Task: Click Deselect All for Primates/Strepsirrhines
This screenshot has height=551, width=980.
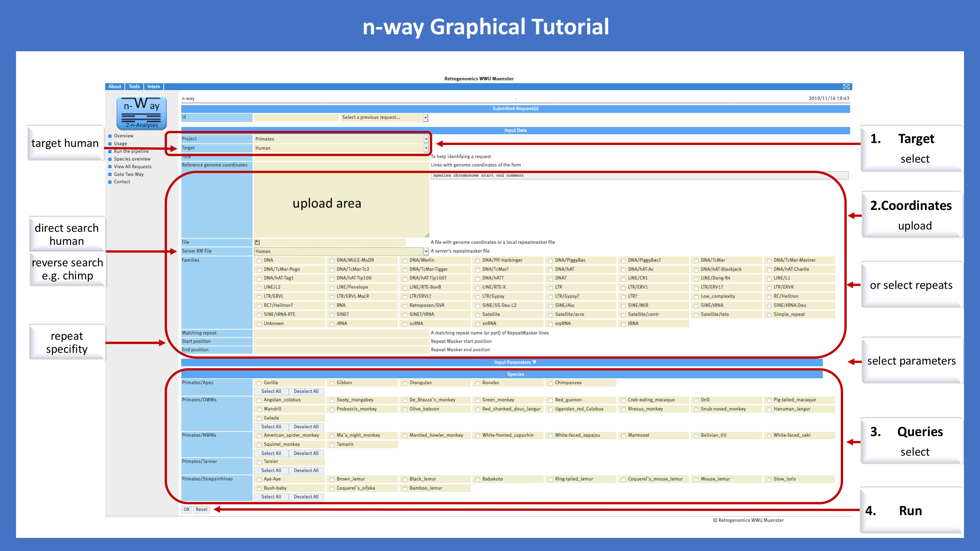Action: point(306,497)
